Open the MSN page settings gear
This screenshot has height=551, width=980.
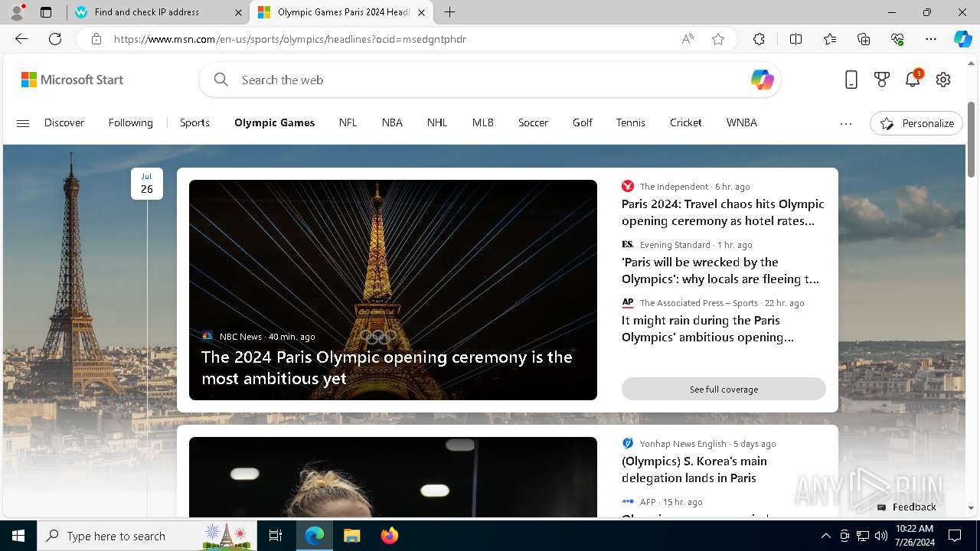tap(943, 80)
